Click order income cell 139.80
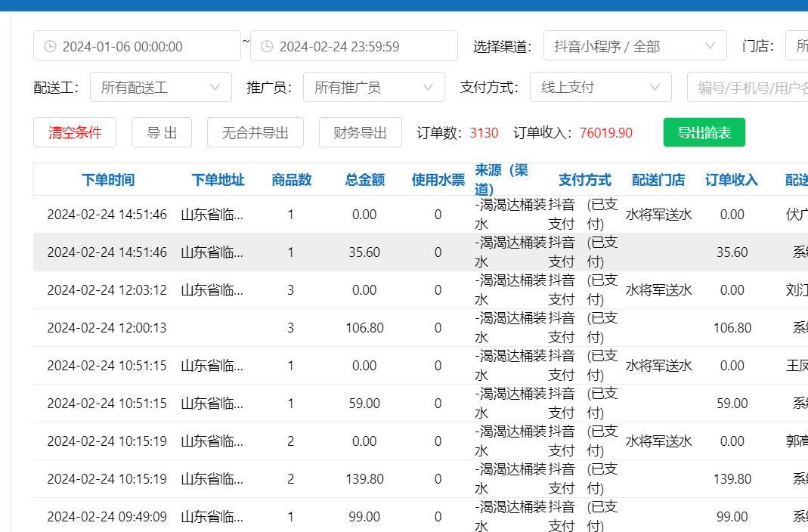The width and height of the screenshot is (808, 532). click(x=732, y=479)
